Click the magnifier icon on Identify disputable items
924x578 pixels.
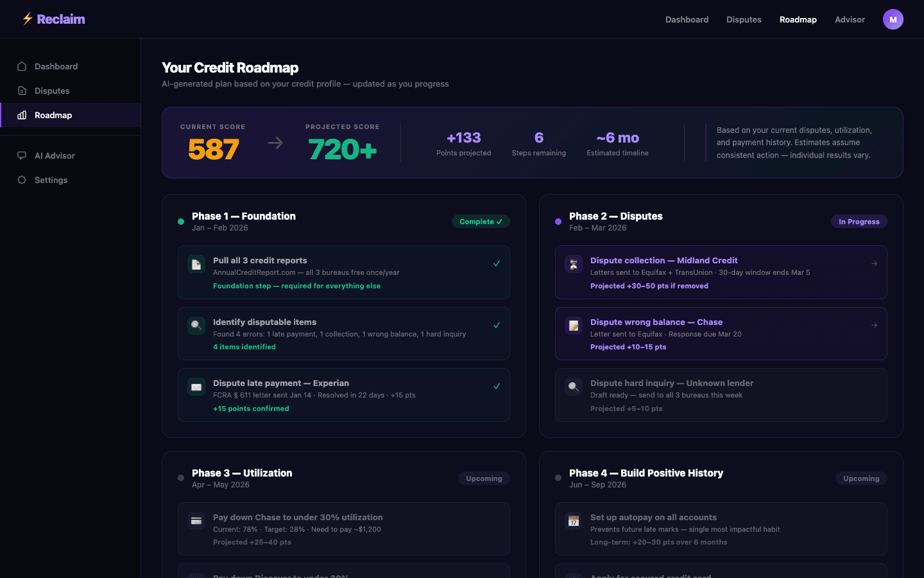tap(196, 325)
